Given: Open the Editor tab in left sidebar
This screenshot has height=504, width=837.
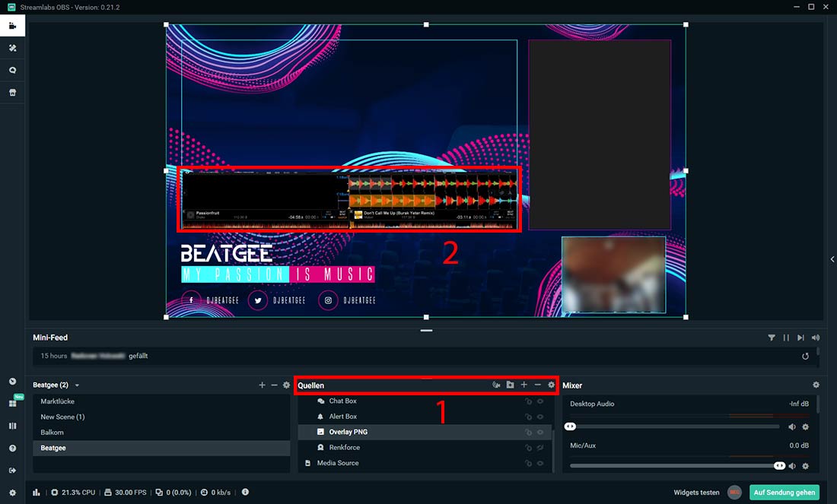Looking at the screenshot, I should click(x=12, y=26).
